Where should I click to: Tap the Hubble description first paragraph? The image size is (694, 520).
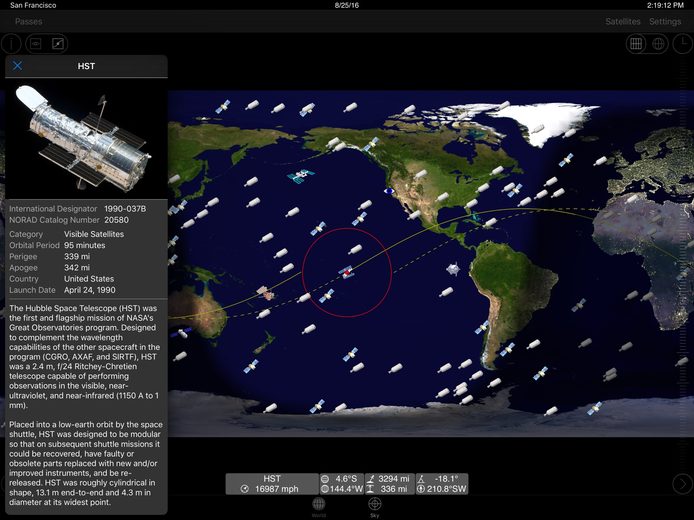tap(84, 357)
